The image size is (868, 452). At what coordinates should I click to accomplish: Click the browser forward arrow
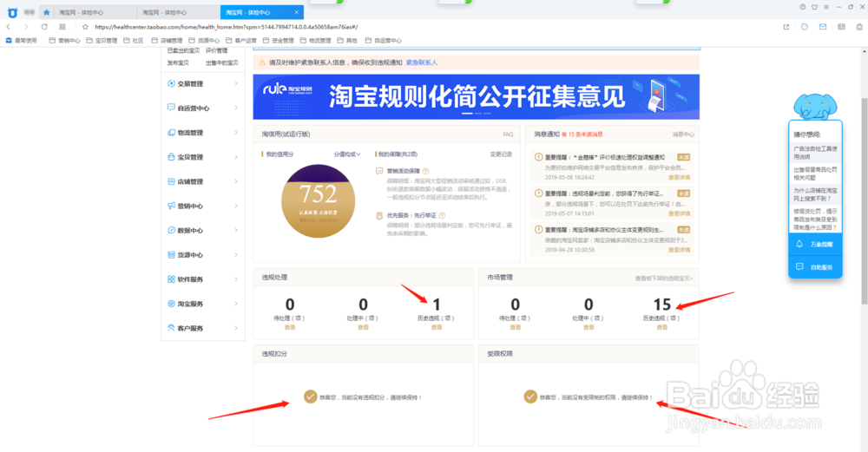[26, 27]
